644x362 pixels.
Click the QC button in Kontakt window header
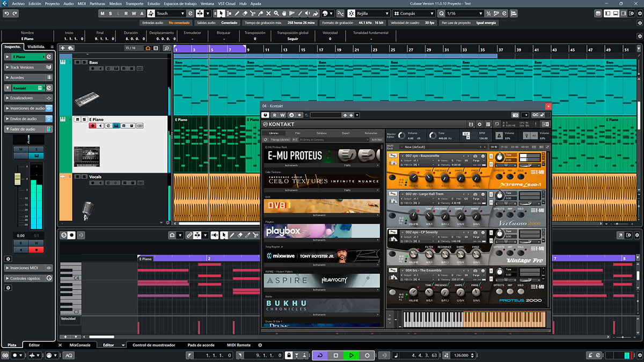[x=535, y=115]
